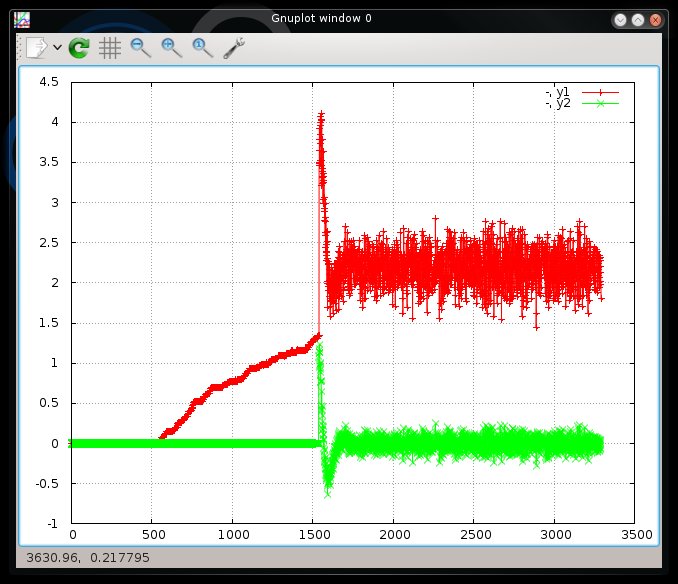This screenshot has width=678, height=584.
Task: Replot the graph with green refresh icon
Action: click(x=79, y=47)
